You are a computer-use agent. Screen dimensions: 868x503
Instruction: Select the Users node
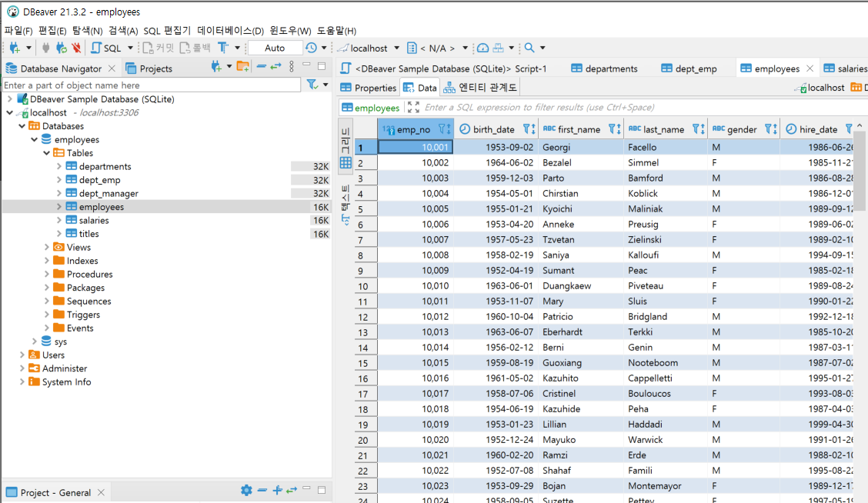(53, 355)
